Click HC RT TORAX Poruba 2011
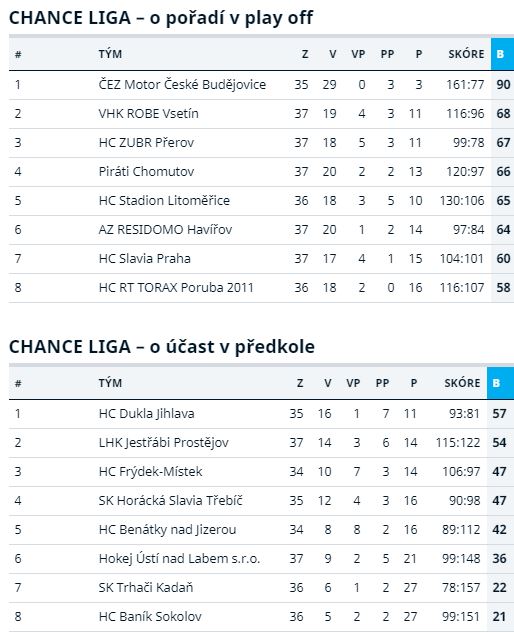This screenshot has width=514, height=632. pyautogui.click(x=176, y=288)
